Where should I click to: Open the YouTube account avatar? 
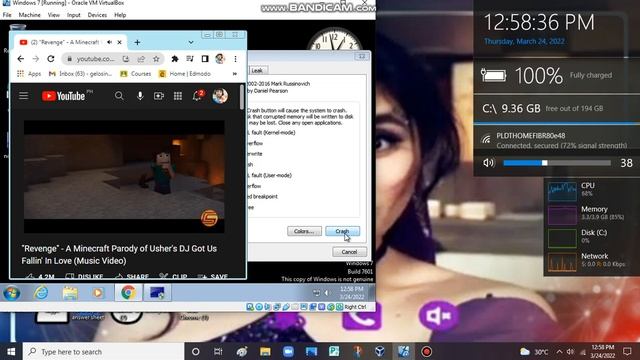(x=220, y=96)
